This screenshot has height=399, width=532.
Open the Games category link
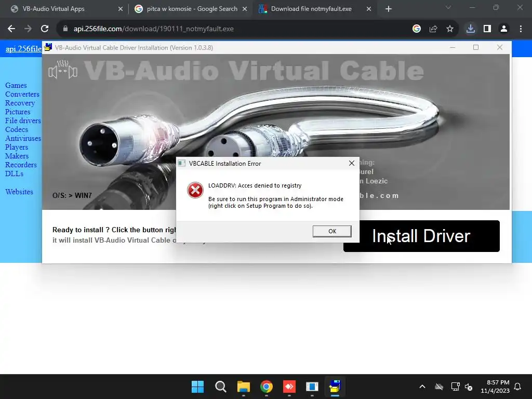point(16,85)
